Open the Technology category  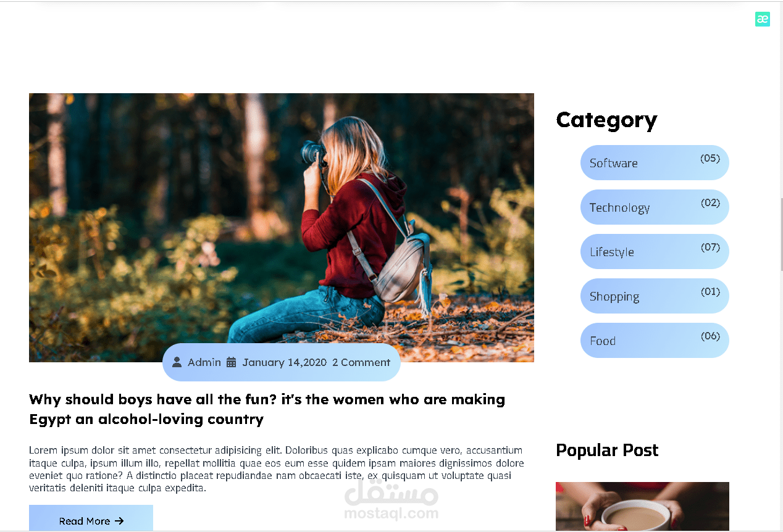coord(655,207)
